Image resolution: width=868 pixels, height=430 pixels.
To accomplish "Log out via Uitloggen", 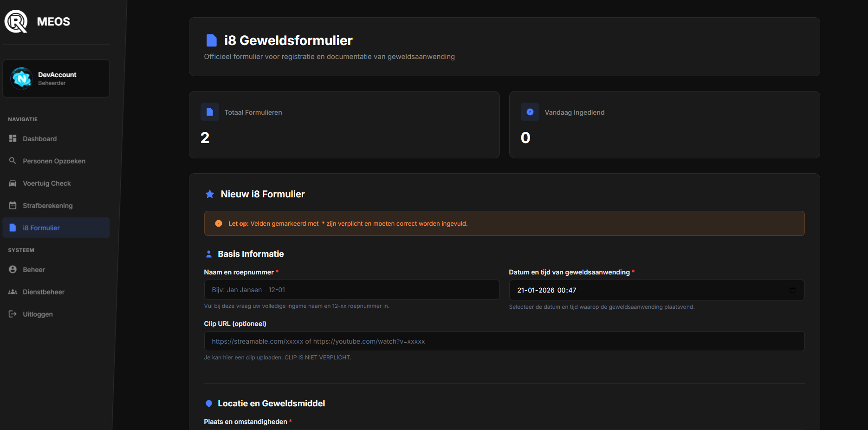I will point(38,314).
